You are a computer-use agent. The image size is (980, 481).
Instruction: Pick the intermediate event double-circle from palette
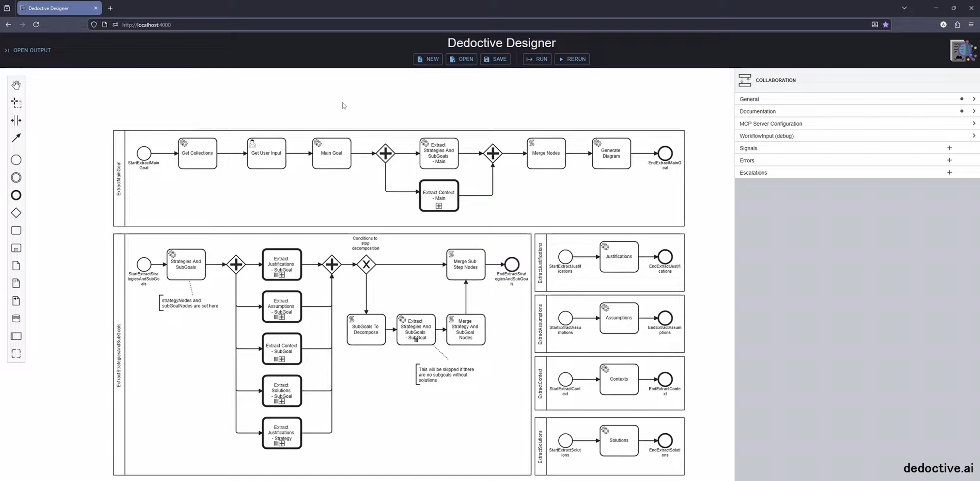(16, 178)
